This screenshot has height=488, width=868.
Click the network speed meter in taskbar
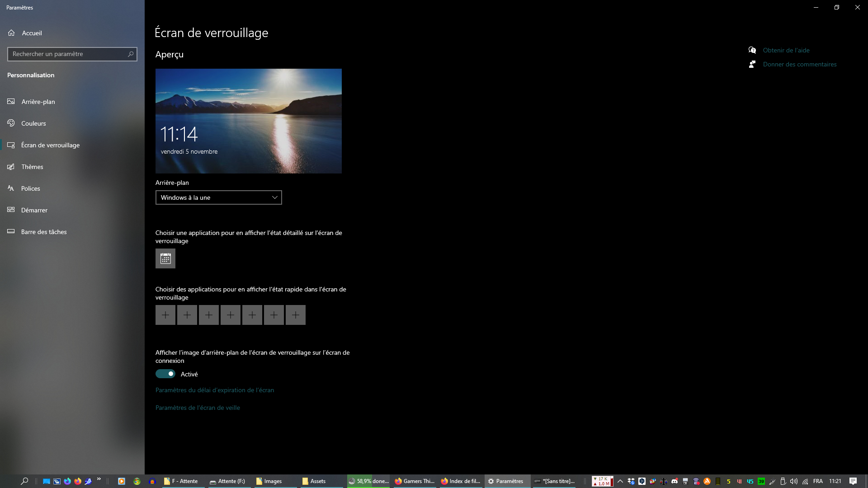[603, 481]
